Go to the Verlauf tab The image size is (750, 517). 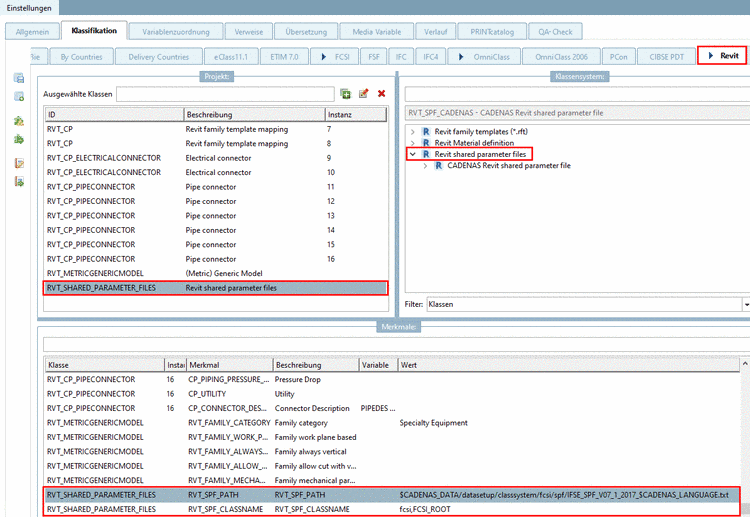click(x=435, y=32)
